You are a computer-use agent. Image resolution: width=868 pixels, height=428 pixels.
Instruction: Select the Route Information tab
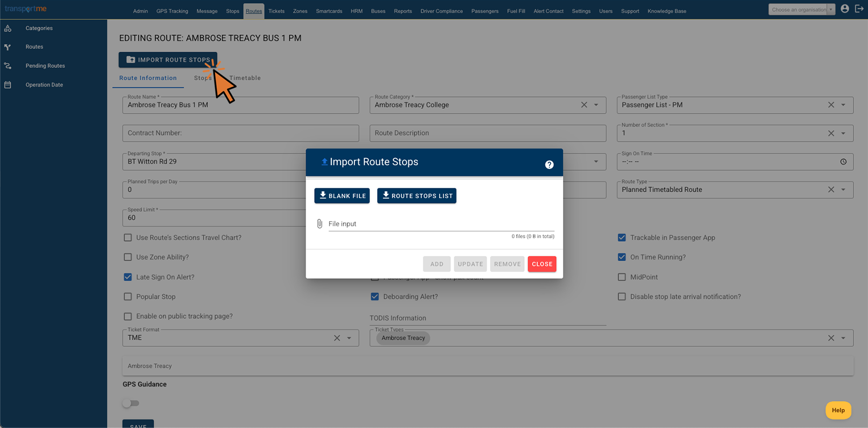click(x=148, y=78)
